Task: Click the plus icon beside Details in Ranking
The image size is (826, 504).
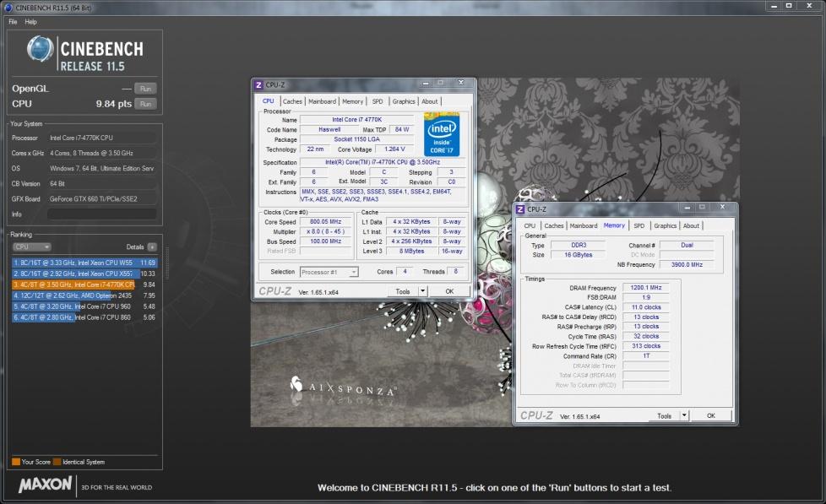Action: [x=152, y=247]
